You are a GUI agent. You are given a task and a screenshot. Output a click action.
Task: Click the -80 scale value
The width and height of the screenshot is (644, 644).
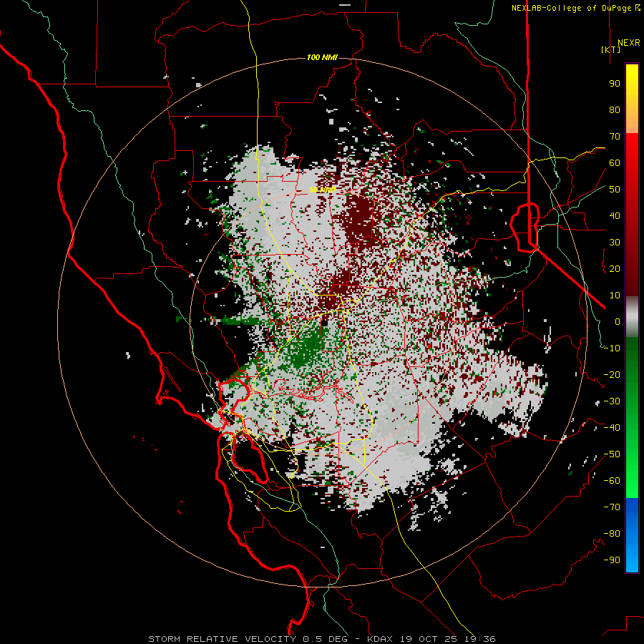pyautogui.click(x=612, y=534)
